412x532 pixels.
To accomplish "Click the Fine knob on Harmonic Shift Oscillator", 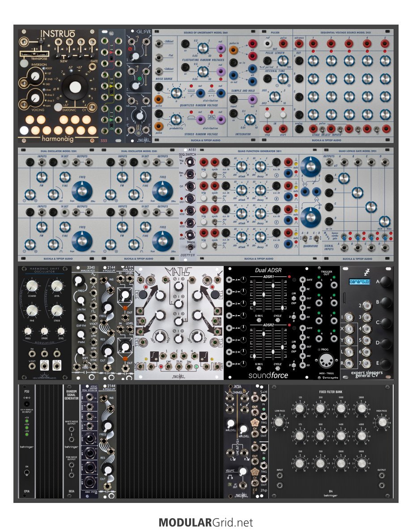I will point(32,310).
